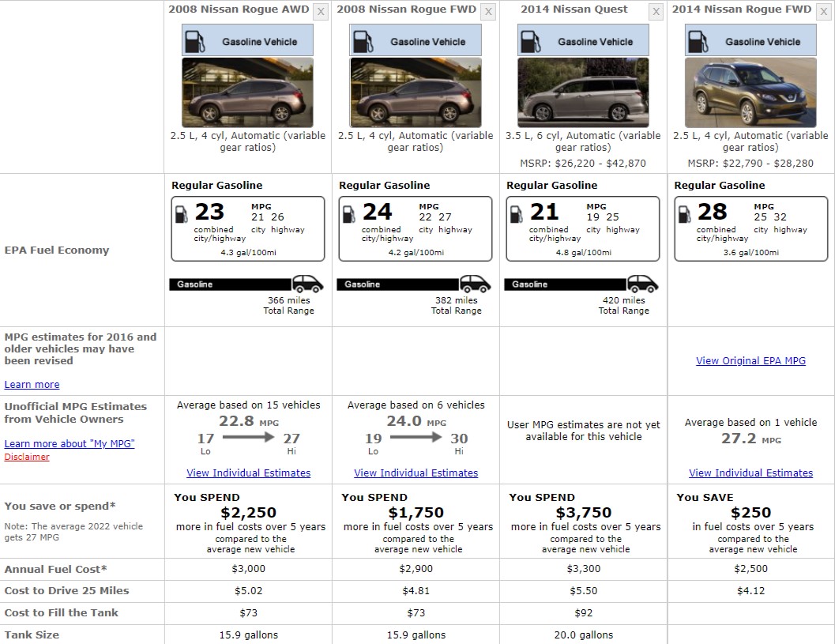Open View Original EPA MPG link

click(x=750, y=360)
